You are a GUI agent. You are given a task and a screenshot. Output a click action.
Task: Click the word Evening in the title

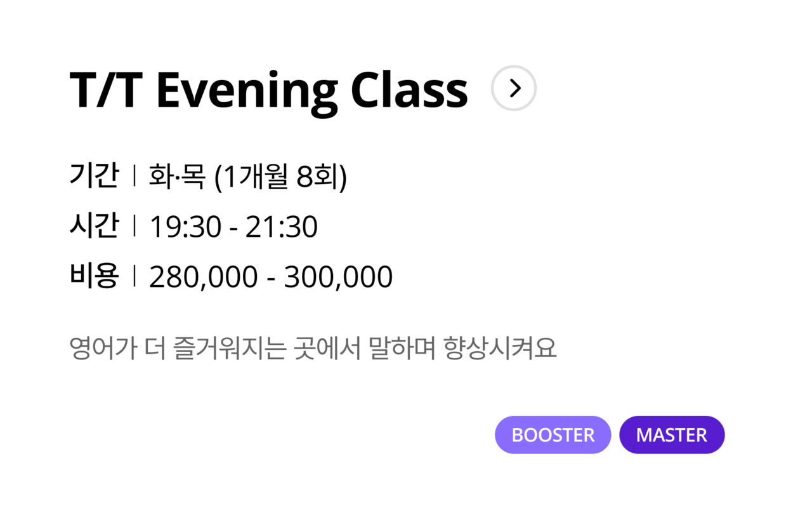coord(247,93)
